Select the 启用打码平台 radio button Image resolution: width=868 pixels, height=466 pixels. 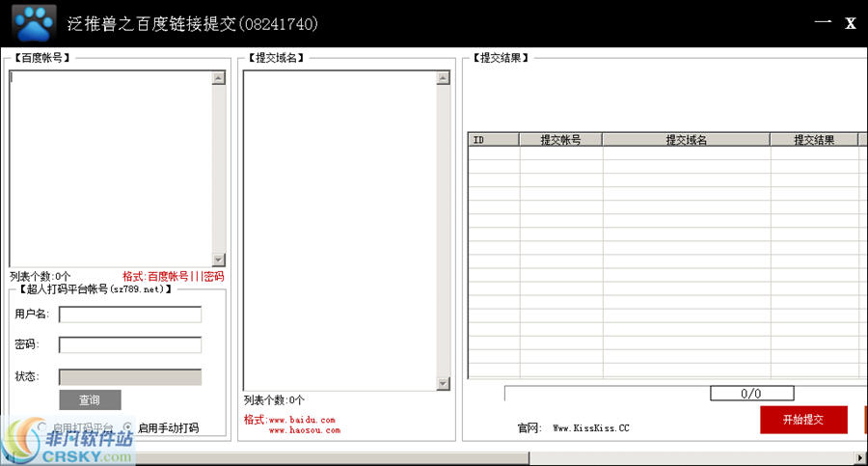click(42, 426)
